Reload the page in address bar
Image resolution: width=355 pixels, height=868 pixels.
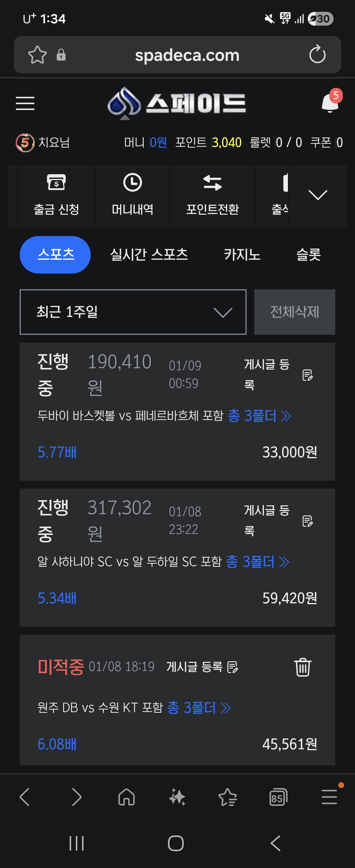[x=317, y=55]
